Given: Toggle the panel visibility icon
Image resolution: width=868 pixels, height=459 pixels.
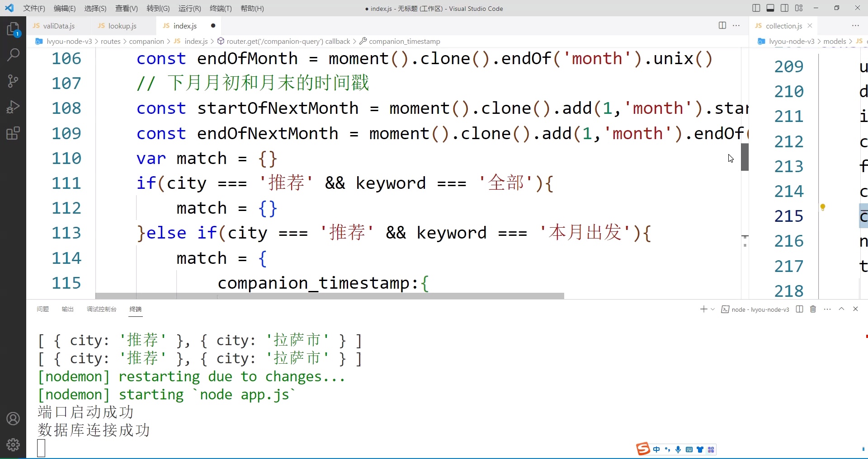Looking at the screenshot, I should 770,8.
